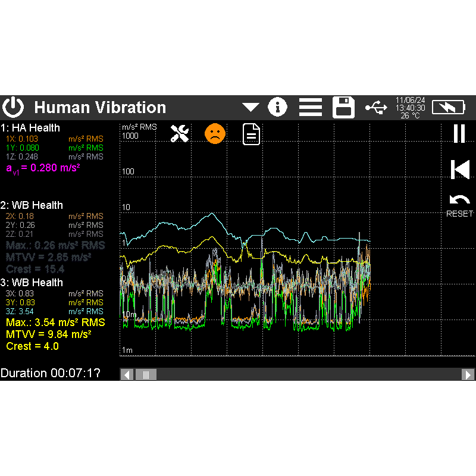This screenshot has height=476, width=476.
Task: Open the hamburger menu
Action: click(x=310, y=107)
